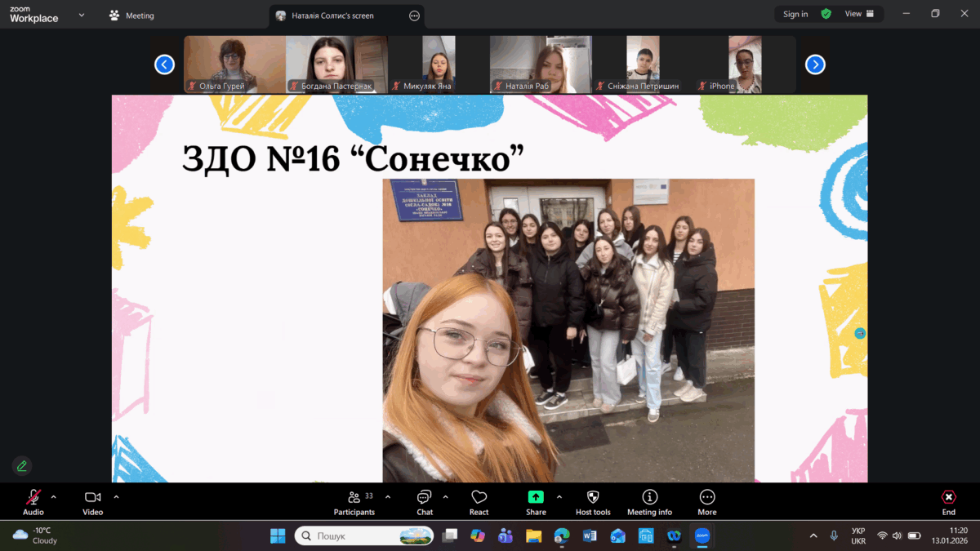
Task: Click the green encryption shield icon
Action: pyautogui.click(x=826, y=14)
